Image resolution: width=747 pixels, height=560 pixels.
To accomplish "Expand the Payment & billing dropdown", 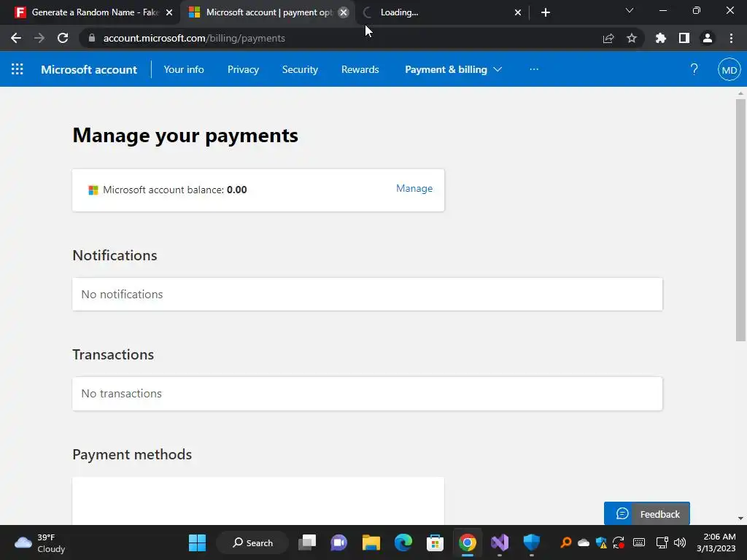I will (x=453, y=69).
